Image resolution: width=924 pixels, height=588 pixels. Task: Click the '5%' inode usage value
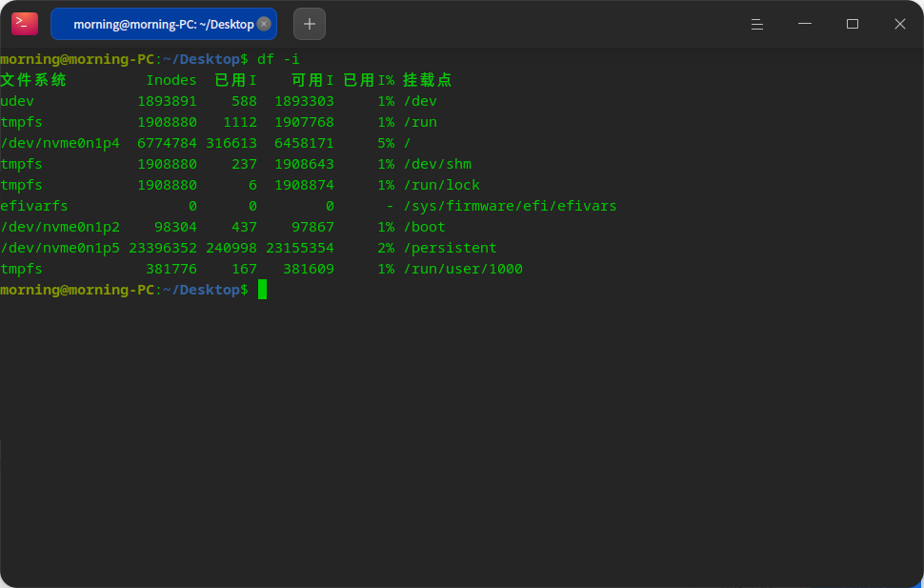click(386, 143)
